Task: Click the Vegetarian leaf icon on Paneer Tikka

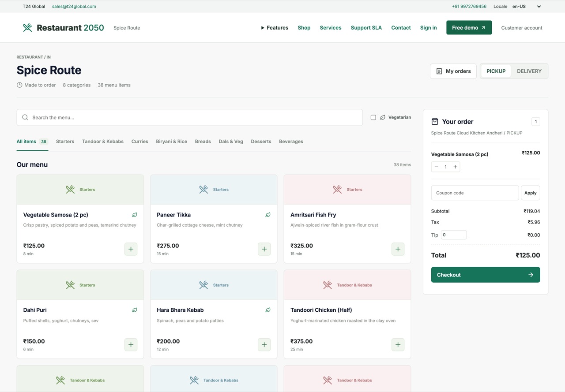Action: [268, 215]
